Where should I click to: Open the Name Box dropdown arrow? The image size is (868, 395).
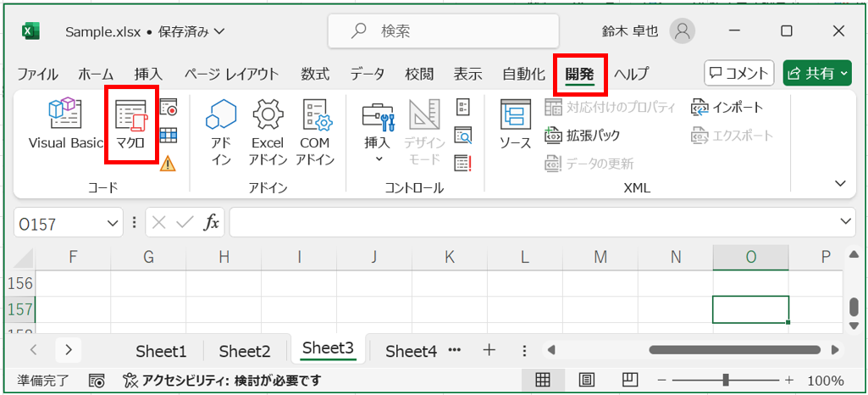[x=113, y=223]
